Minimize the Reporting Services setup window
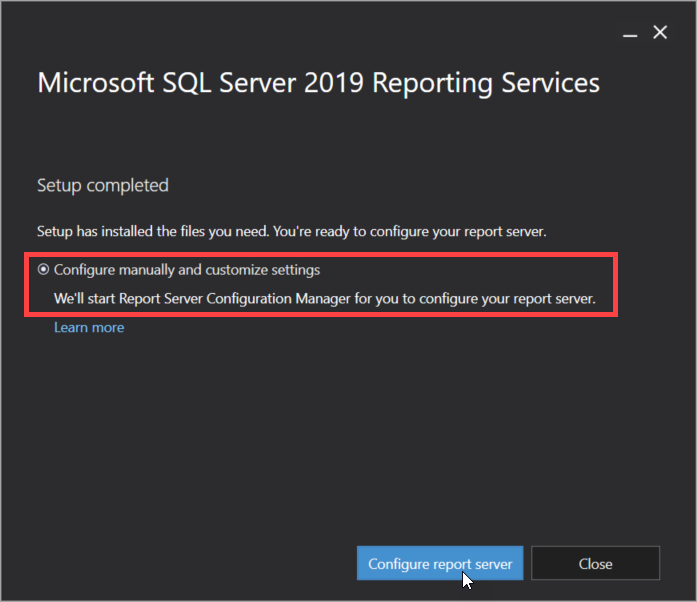The height and width of the screenshot is (602, 697). (x=630, y=33)
